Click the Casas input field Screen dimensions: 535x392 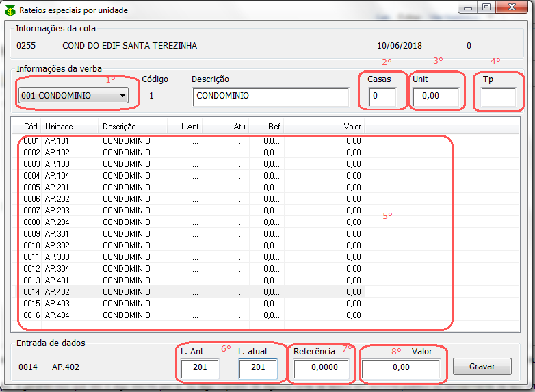(x=382, y=97)
